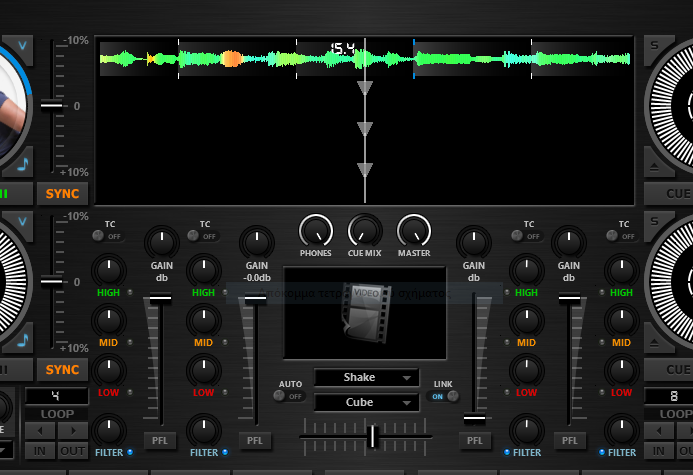Click the HIGH EQ knob on far-right channel
The image size is (693, 475).
(x=621, y=270)
